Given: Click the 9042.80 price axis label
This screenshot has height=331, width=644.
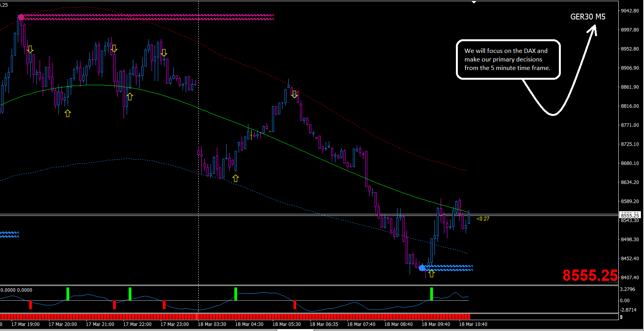Looking at the screenshot, I should click(630, 11).
